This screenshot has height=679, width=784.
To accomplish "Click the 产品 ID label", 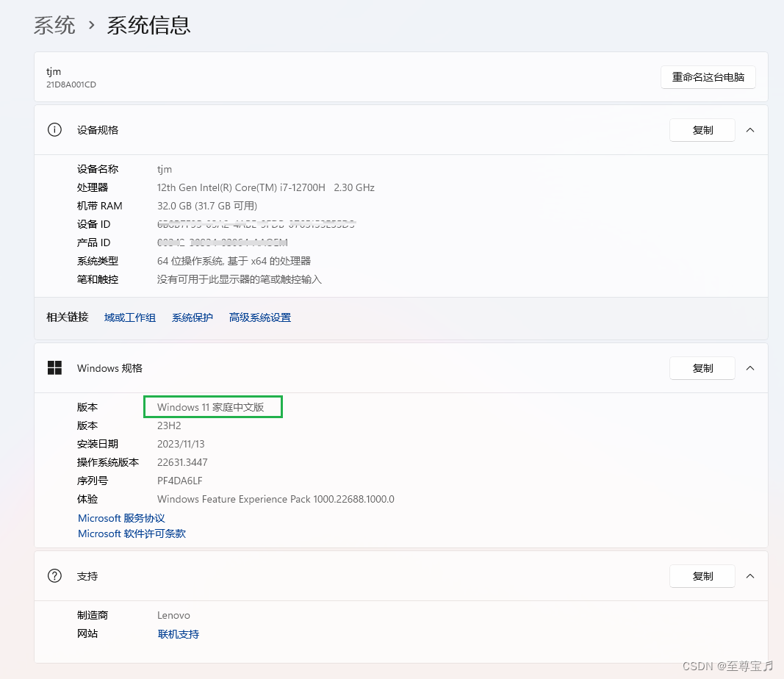I will pyautogui.click(x=93, y=242).
